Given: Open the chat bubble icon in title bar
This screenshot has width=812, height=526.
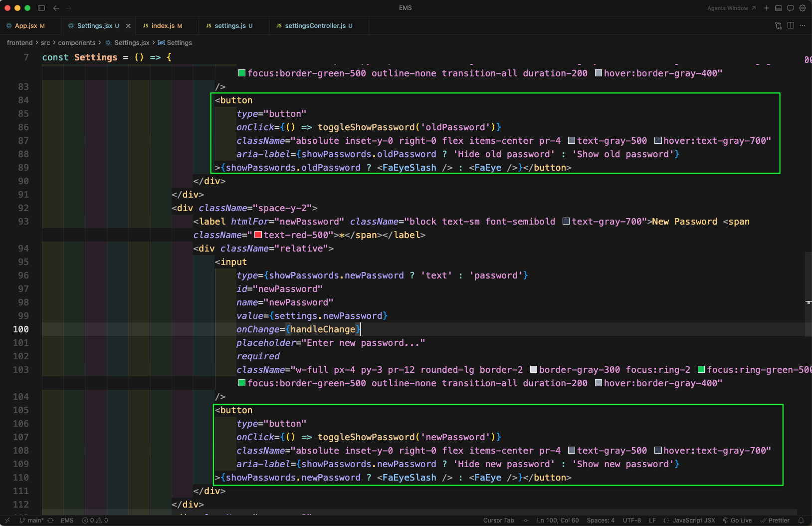Looking at the screenshot, I should point(791,8).
